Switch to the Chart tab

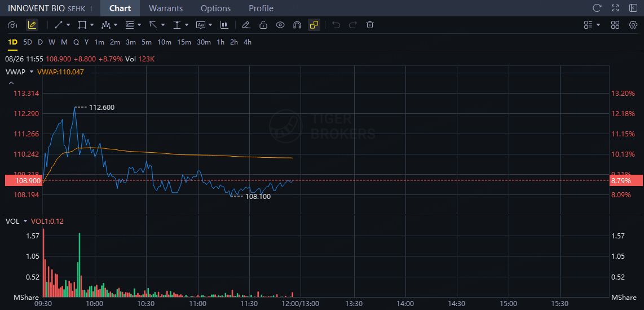coord(120,8)
